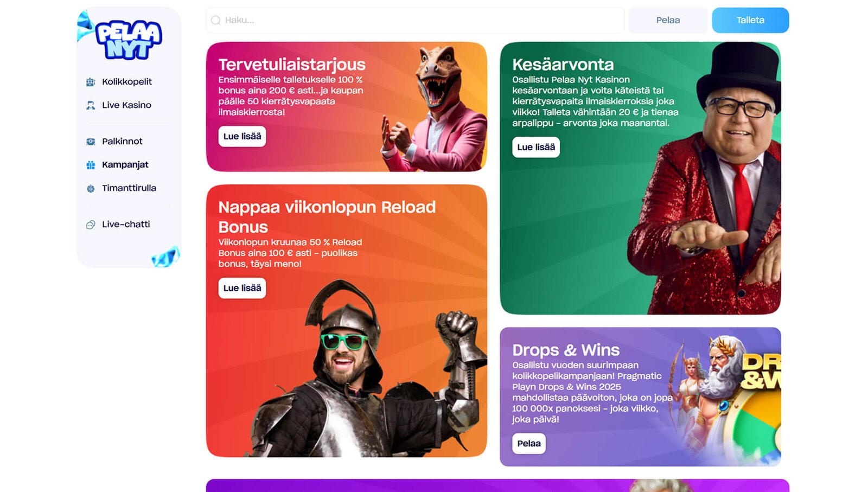Click Pelaa in the Drops & Wins card
Viewport: 868px width, 492px height.
click(529, 444)
